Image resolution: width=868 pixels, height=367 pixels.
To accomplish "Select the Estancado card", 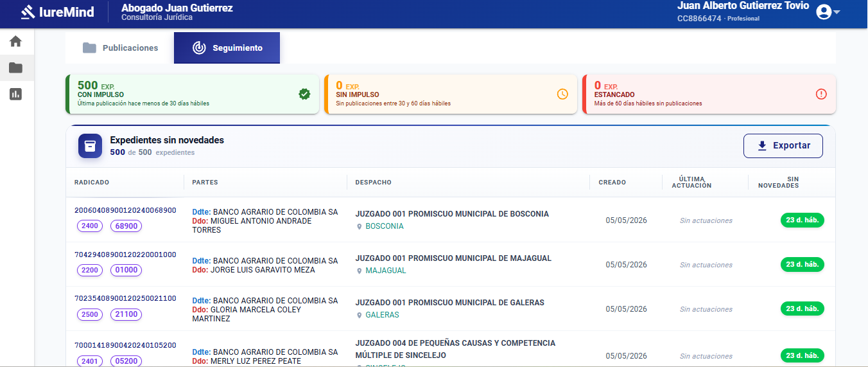I will pyautogui.click(x=709, y=94).
